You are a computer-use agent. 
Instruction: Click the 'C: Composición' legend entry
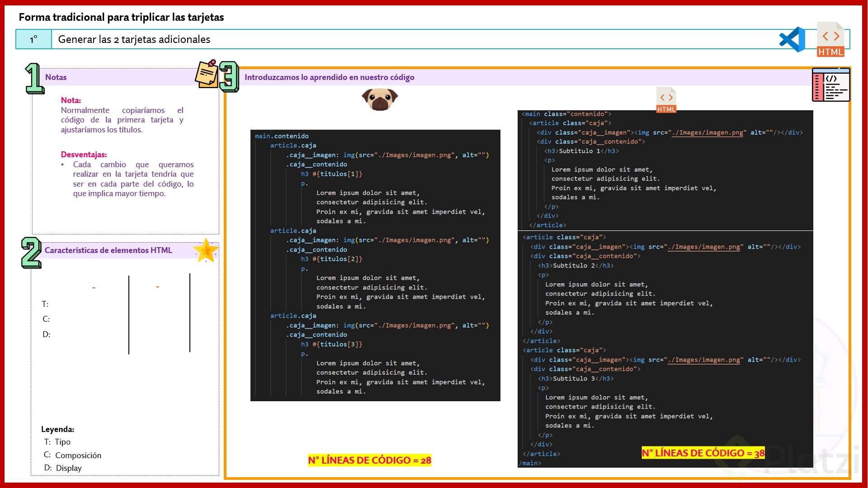tap(72, 455)
